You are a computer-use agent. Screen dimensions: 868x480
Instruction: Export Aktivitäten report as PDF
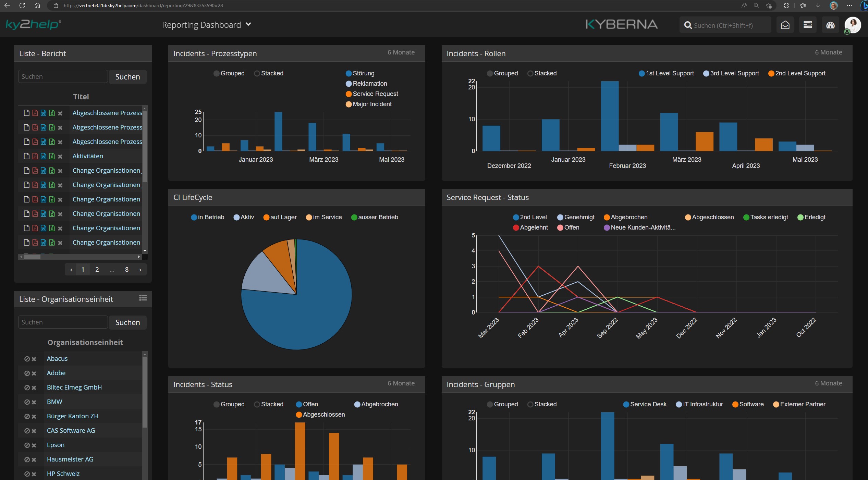click(35, 156)
